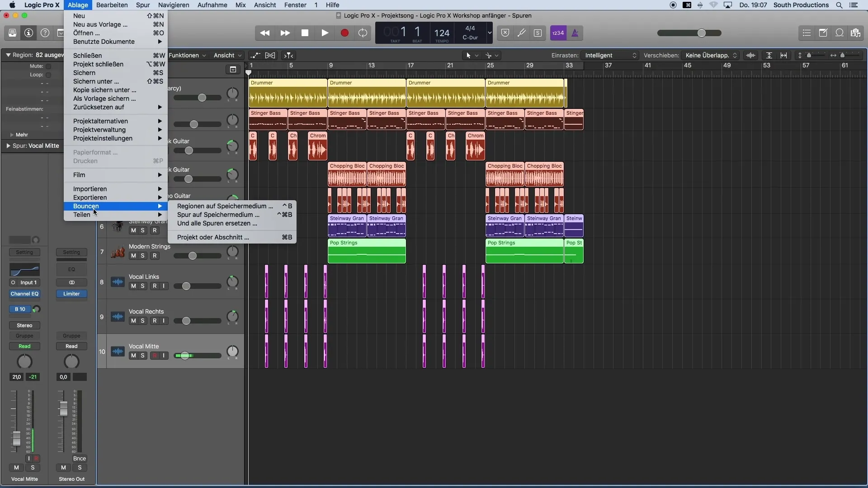Click the Read automation button on Vocal Mitte
Viewport: 868px width, 488px height.
pyautogui.click(x=24, y=347)
